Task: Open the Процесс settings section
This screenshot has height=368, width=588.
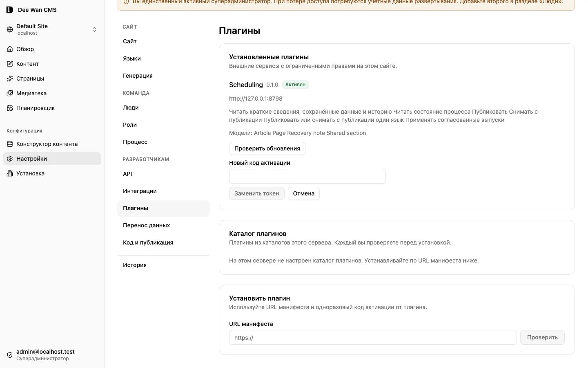Action: (163, 142)
